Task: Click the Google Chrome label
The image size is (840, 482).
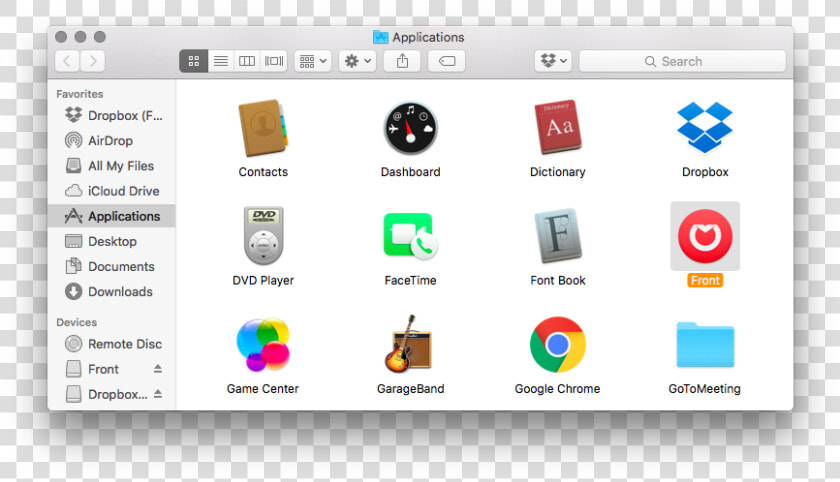Action: [557, 389]
